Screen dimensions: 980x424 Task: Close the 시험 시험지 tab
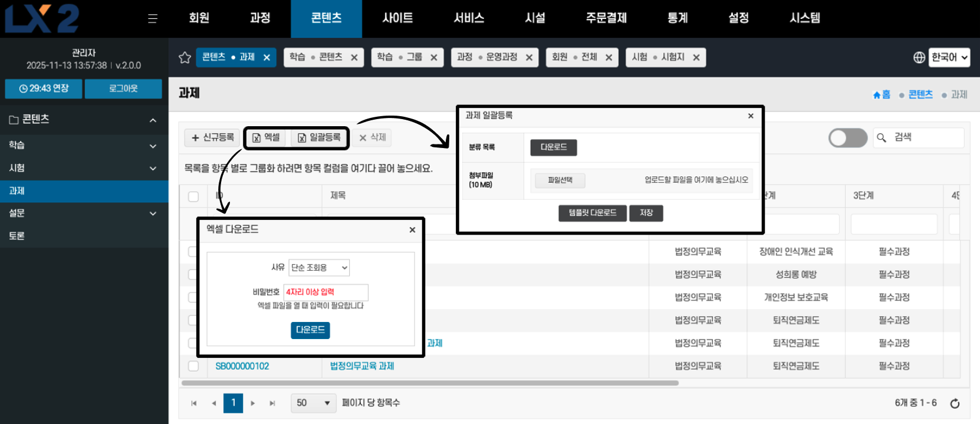click(696, 57)
